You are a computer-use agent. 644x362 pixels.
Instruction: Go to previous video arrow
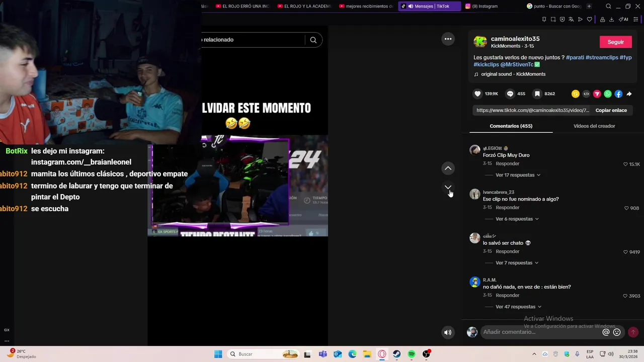click(x=448, y=168)
